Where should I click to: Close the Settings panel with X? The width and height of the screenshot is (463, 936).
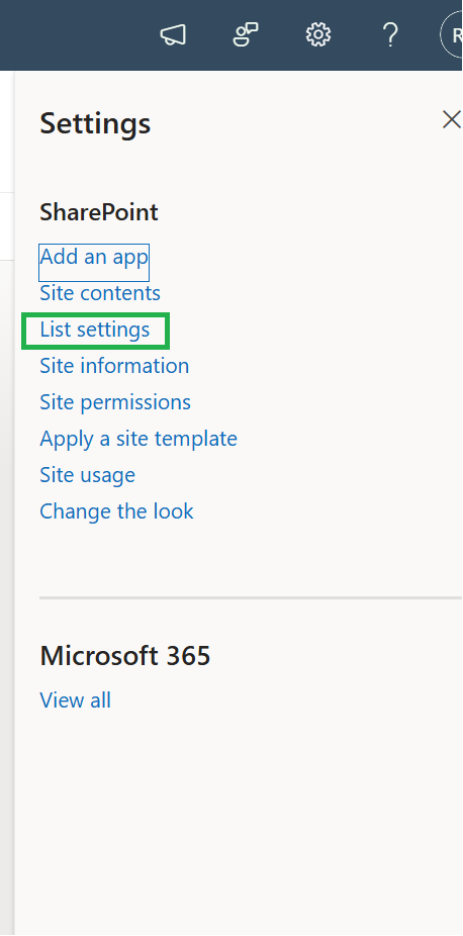[x=451, y=120]
